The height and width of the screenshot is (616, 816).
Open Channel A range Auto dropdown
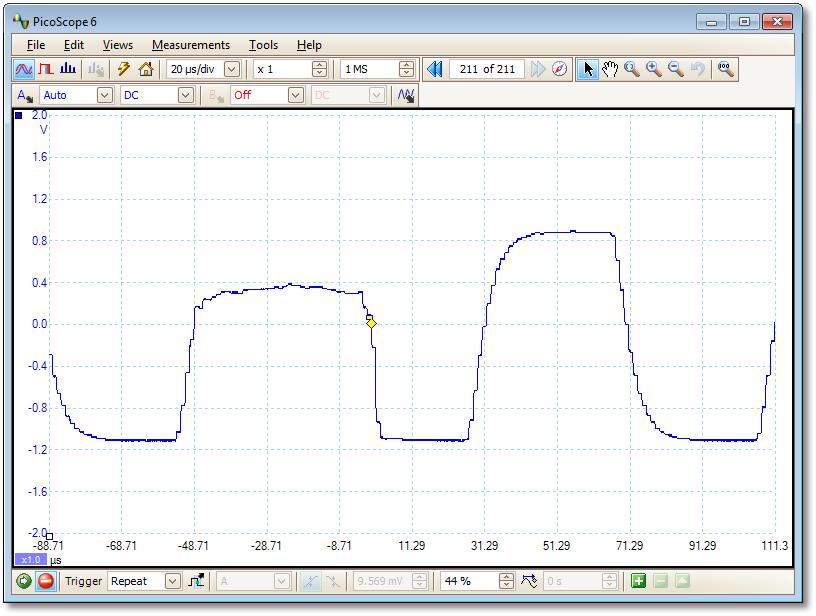105,96
